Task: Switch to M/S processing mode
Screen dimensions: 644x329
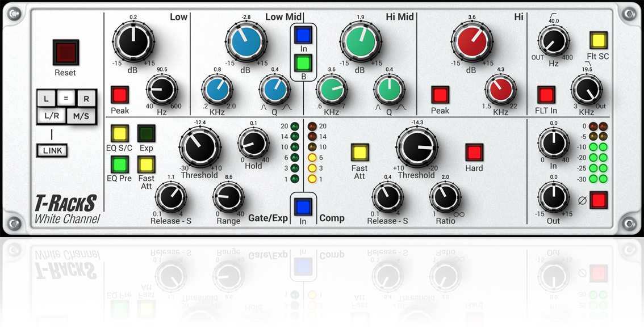Action: (x=81, y=116)
